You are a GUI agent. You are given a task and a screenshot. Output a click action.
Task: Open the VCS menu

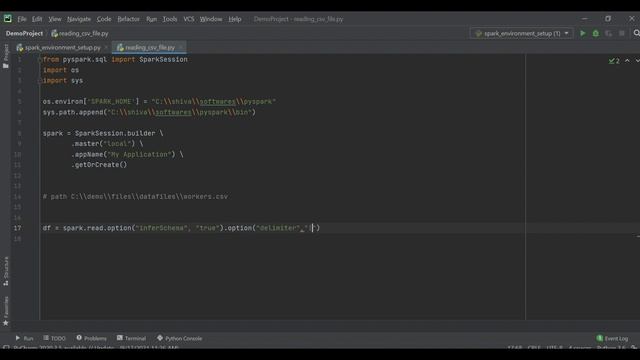189,19
